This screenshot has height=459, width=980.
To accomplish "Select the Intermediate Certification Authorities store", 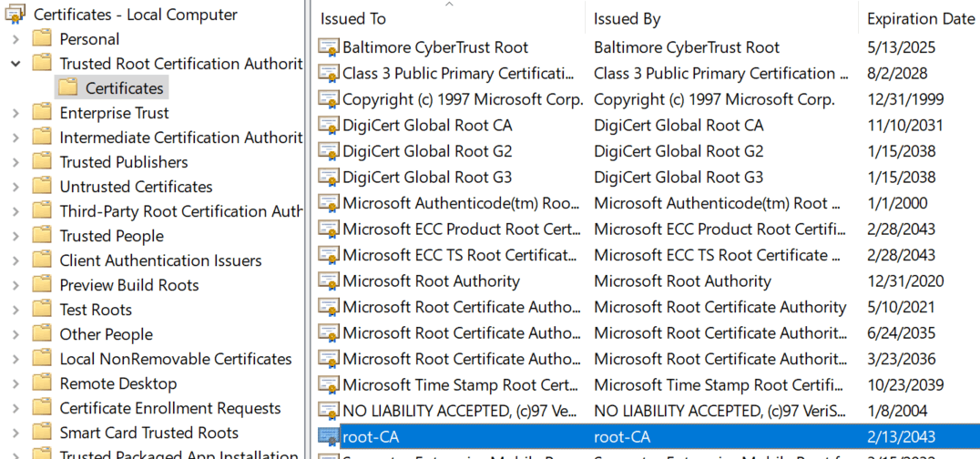I will 180,138.
